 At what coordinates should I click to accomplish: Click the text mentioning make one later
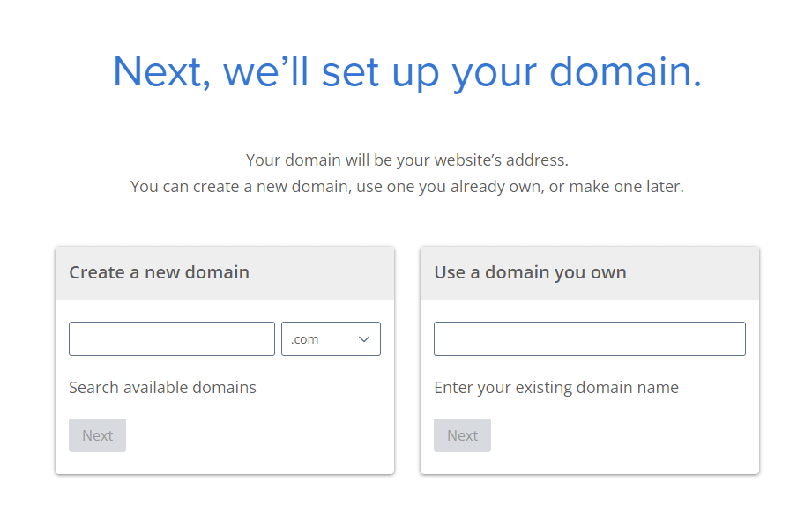[x=406, y=186]
